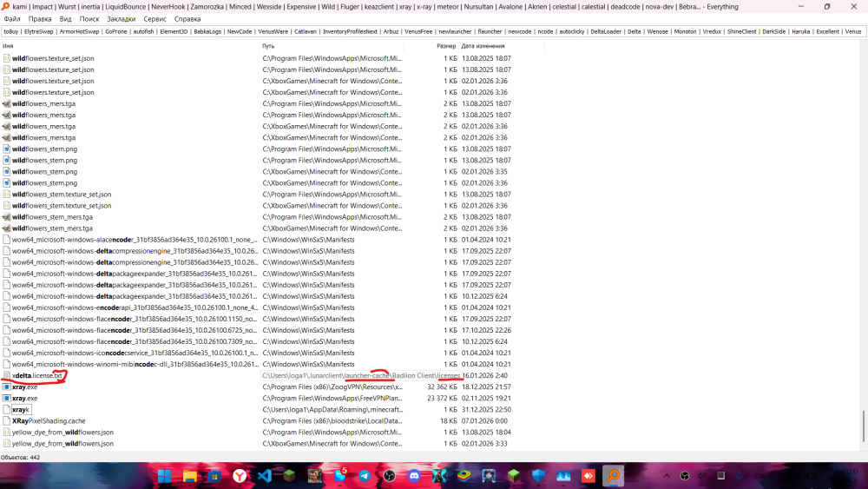Viewport: 868px width, 489px height.
Task: Click the OBS icon in system tray
Action: pos(685,476)
